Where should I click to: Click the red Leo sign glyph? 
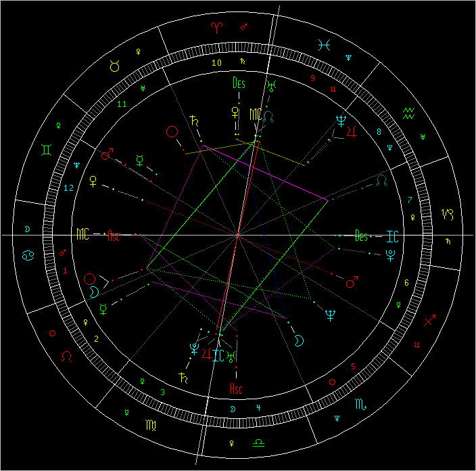(x=68, y=355)
